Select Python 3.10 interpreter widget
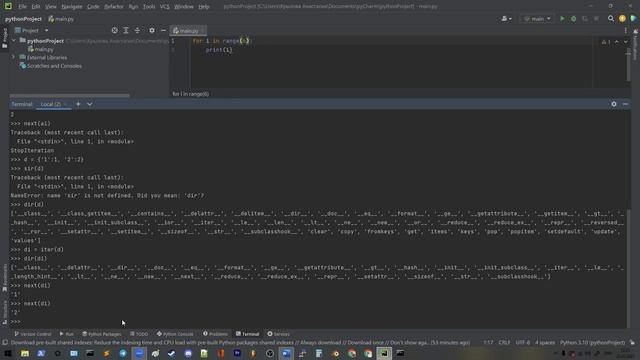 (x=592, y=342)
